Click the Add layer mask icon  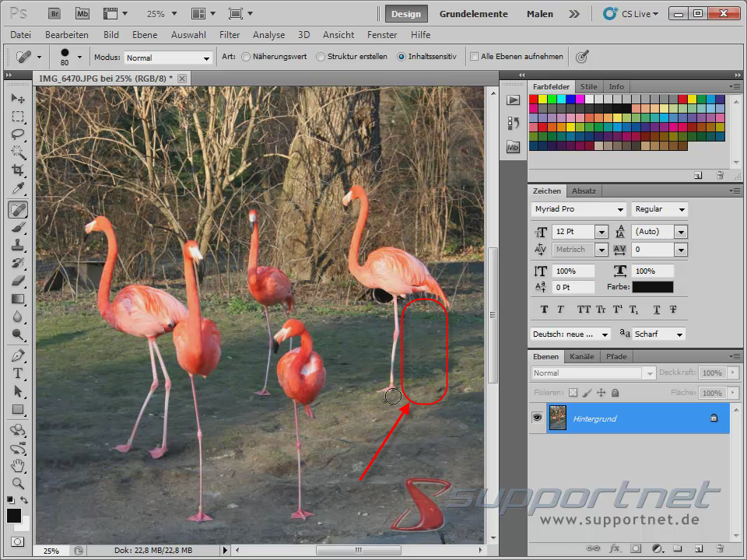pyautogui.click(x=636, y=549)
